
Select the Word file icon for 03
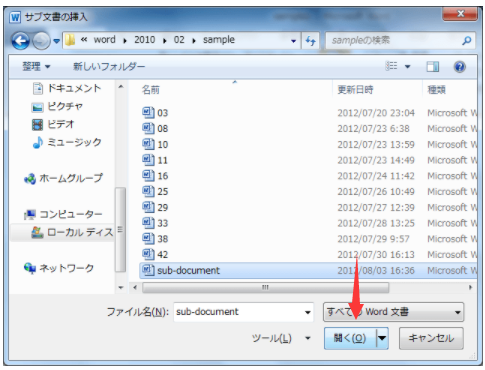(148, 113)
